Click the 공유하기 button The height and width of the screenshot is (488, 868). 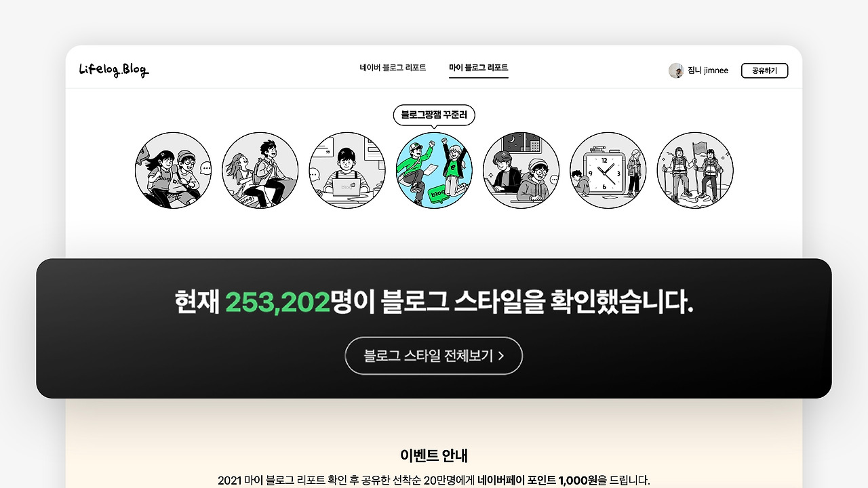click(x=764, y=70)
